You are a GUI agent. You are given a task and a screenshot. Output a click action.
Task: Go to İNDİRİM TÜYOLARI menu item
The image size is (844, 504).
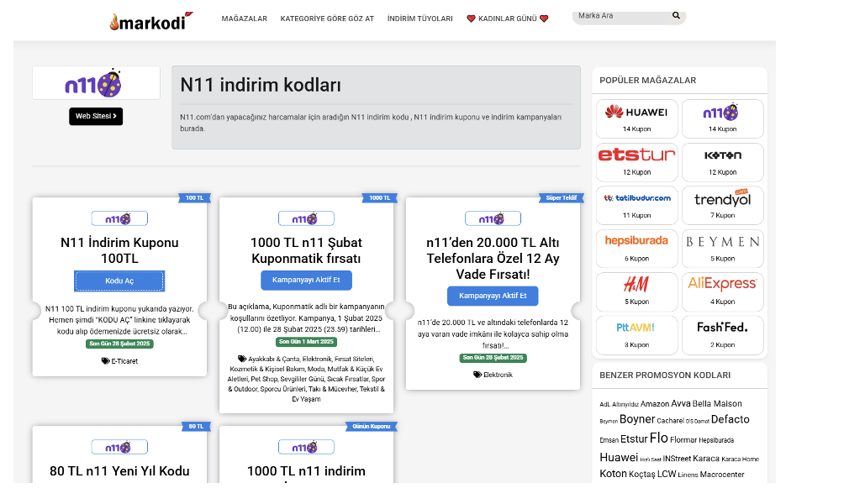pos(419,18)
